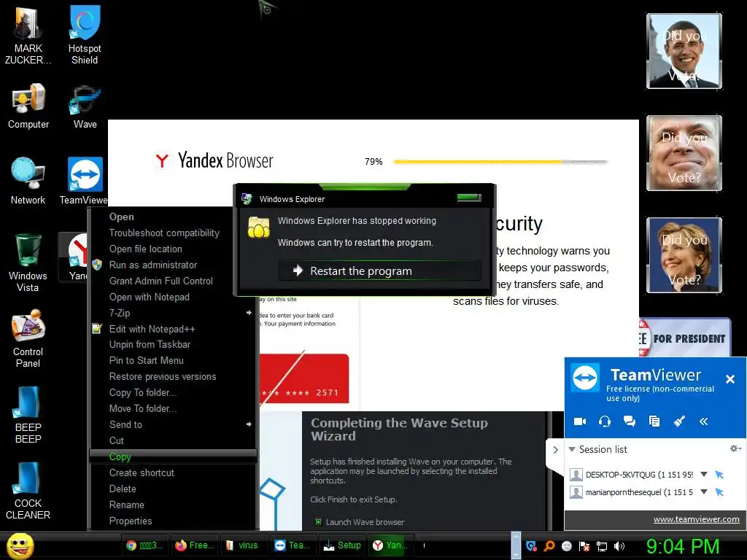Switch to the Chrome taskbar button

coord(144,545)
